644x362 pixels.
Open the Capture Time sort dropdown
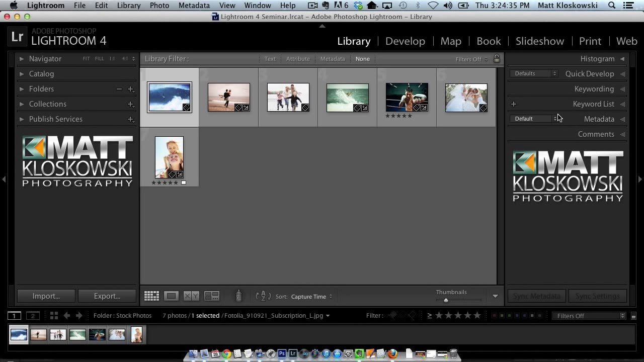point(312,297)
